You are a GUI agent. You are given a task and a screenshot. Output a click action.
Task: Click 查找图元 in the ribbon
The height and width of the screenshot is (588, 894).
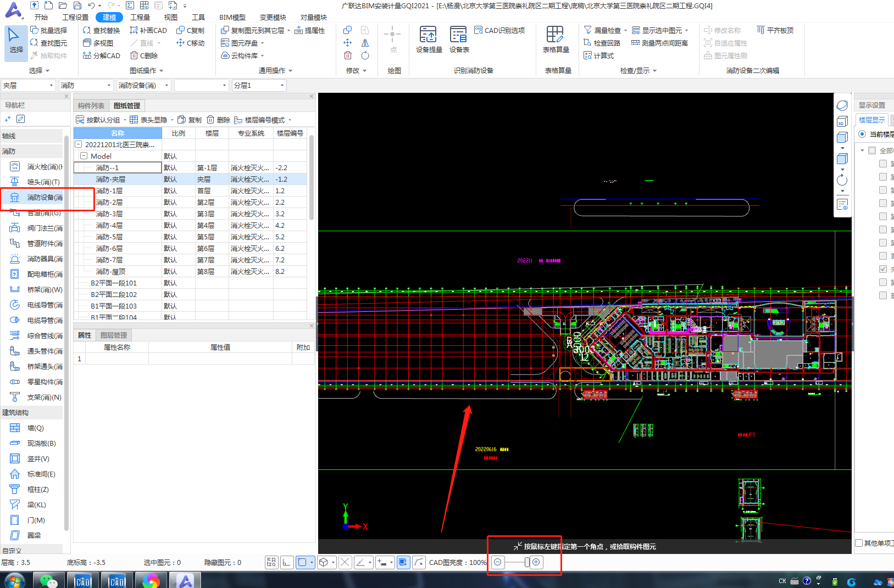coord(49,43)
